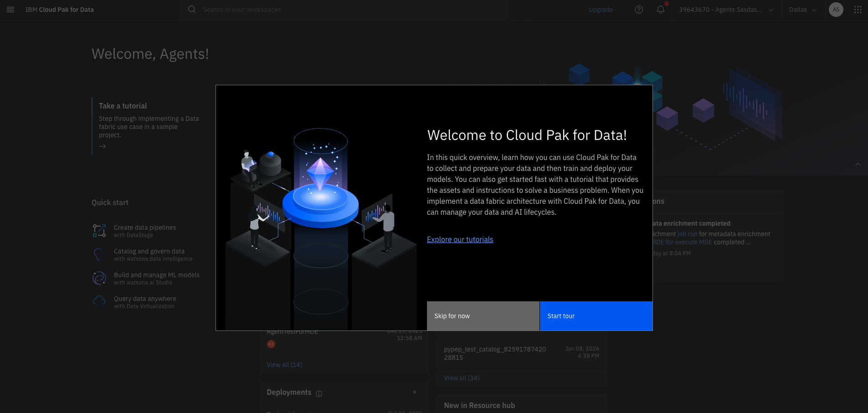This screenshot has height=413, width=868.
Task: Click Welcome to Cloud Pak for Data! title
Action: [x=527, y=135]
